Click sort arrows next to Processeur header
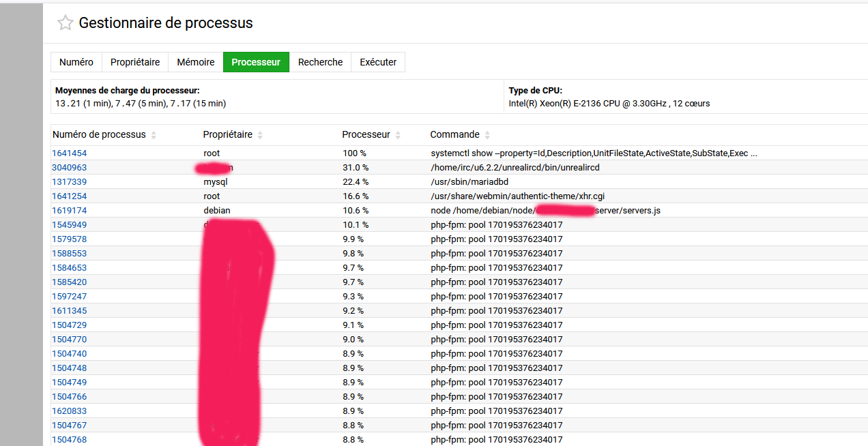The width and height of the screenshot is (868, 446). point(398,135)
